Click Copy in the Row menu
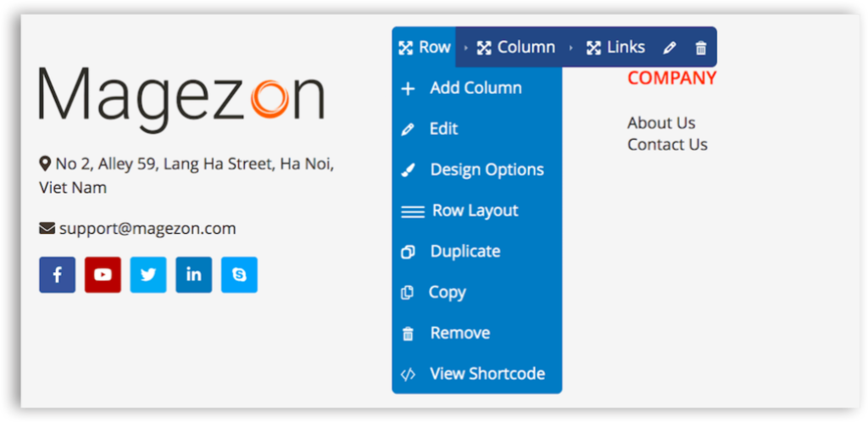Viewport: 868px width, 422px height. point(477,292)
